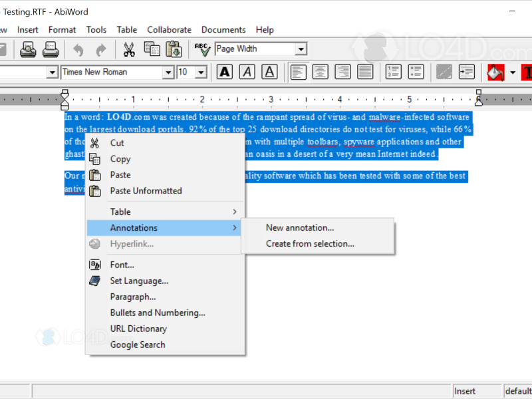Viewport: 532px width, 399px height.
Task: Toggle italic formatting
Action: coord(247,72)
